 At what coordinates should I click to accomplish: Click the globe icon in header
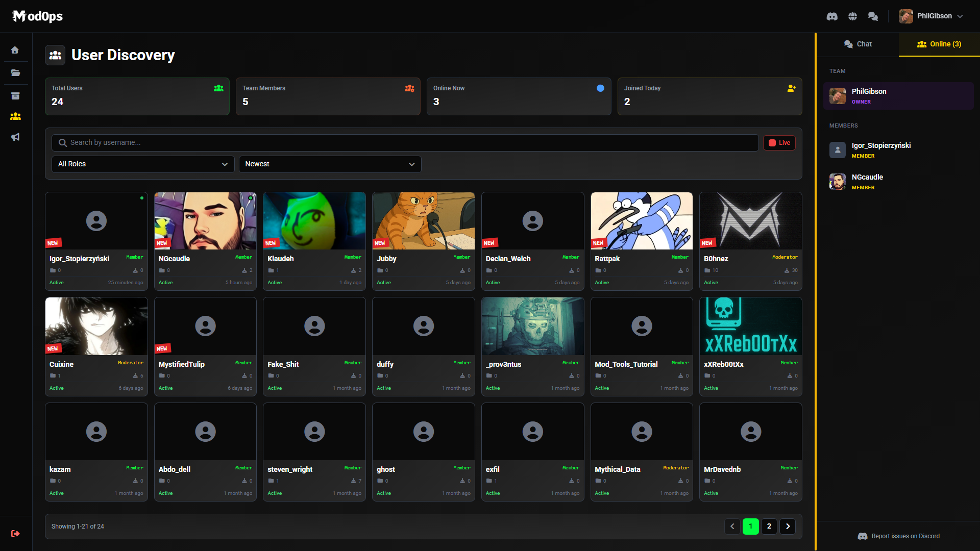[x=852, y=16]
